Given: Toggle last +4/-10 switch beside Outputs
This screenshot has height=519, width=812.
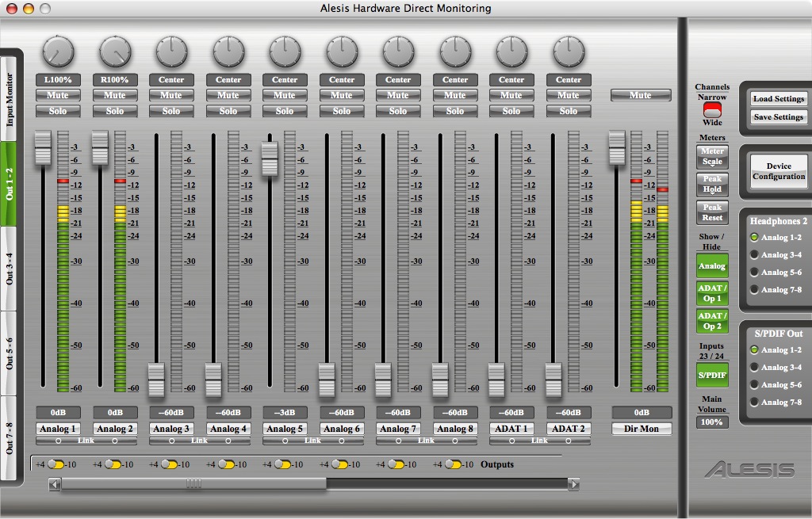Looking at the screenshot, I should click(x=453, y=464).
